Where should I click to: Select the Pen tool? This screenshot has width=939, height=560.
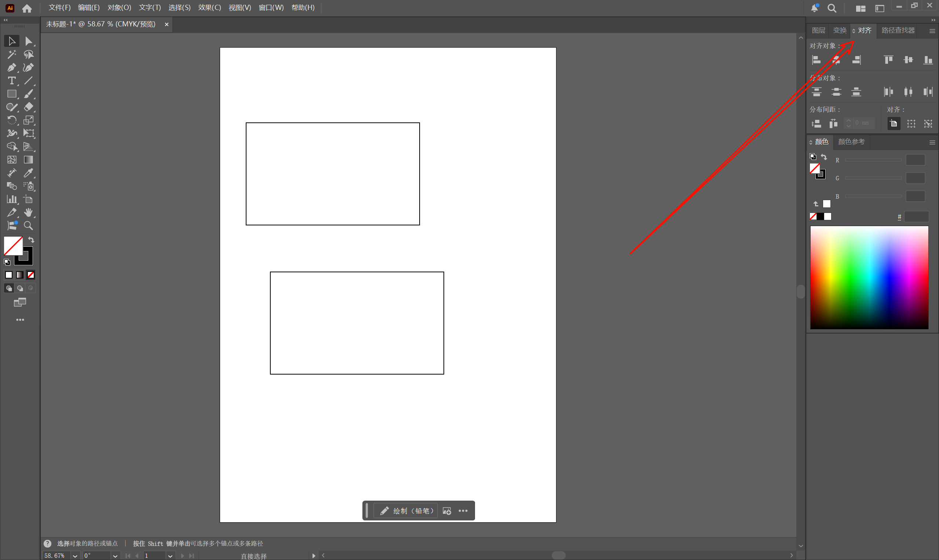pyautogui.click(x=11, y=67)
